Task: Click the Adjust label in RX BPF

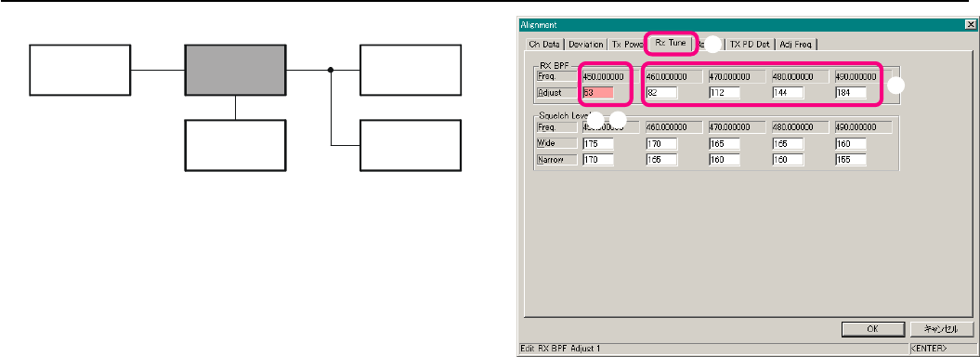Action: [556, 93]
